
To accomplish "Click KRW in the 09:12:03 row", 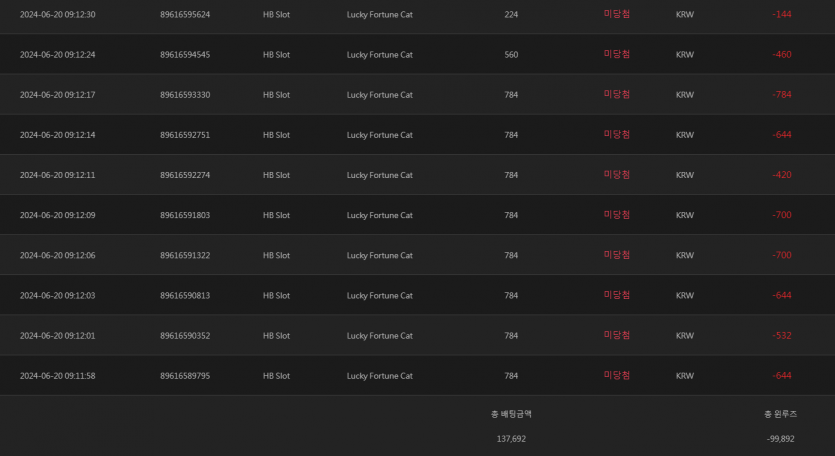I will (685, 295).
